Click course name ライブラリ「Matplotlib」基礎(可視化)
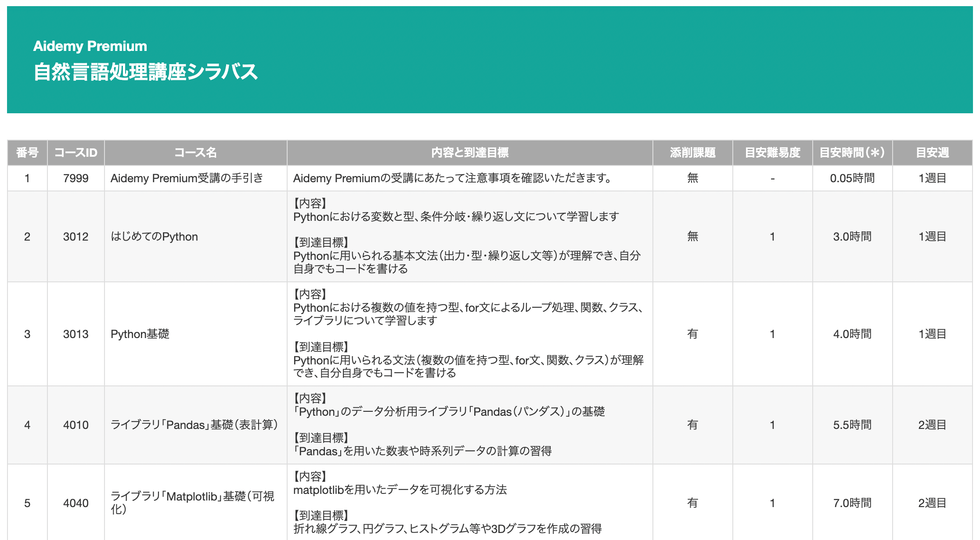Screen dimensions: 980x540 (192, 503)
